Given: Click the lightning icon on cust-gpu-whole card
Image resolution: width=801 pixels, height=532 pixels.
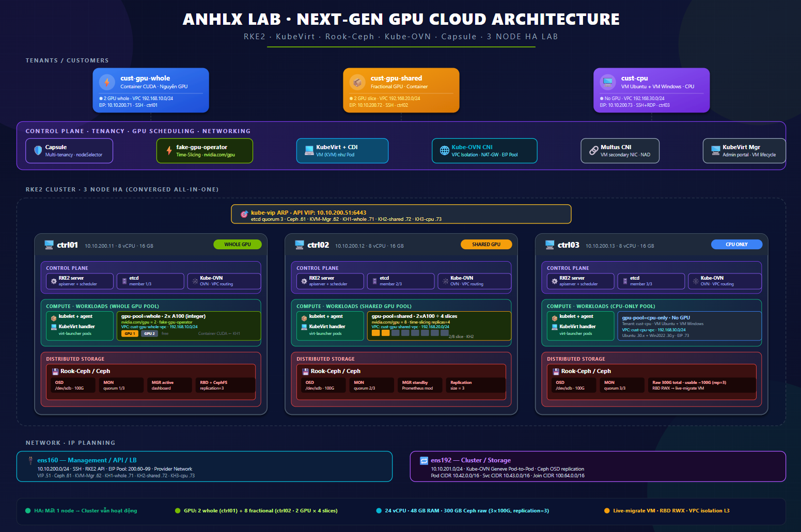Looking at the screenshot, I should (107, 82).
